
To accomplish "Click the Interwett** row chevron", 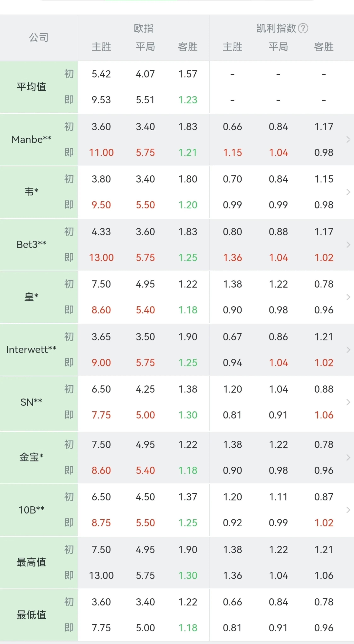I will [348, 350].
